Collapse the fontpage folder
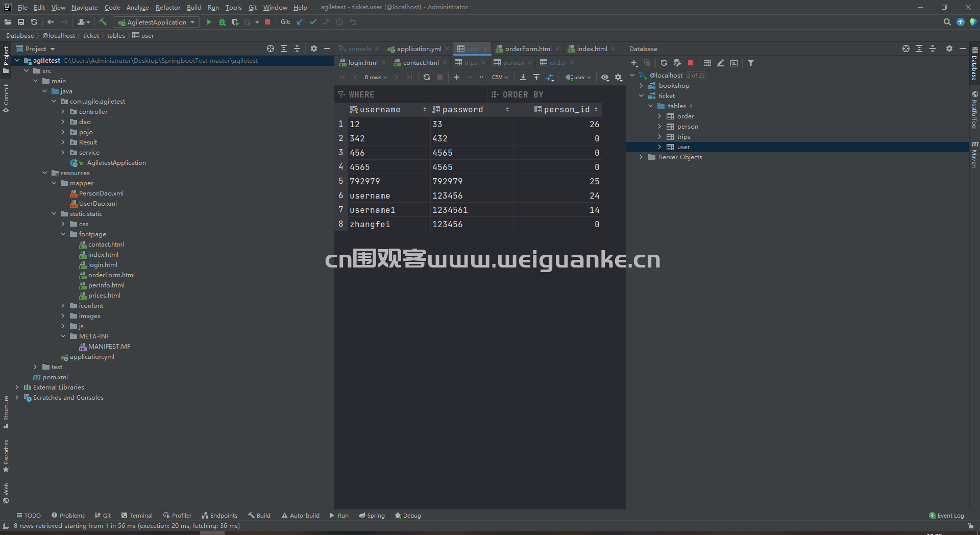The image size is (980, 535). tap(63, 234)
